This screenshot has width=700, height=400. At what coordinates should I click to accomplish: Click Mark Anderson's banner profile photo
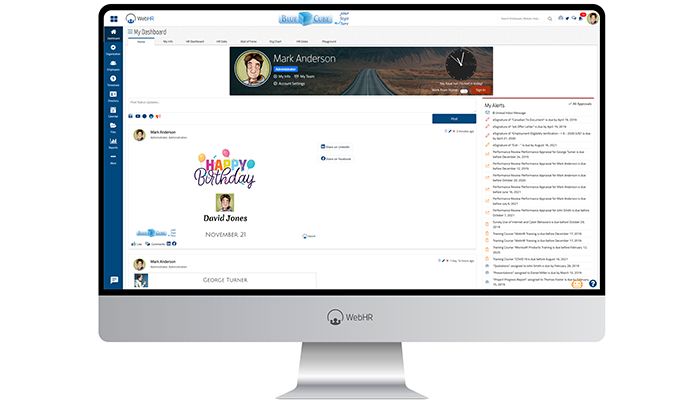click(x=253, y=68)
